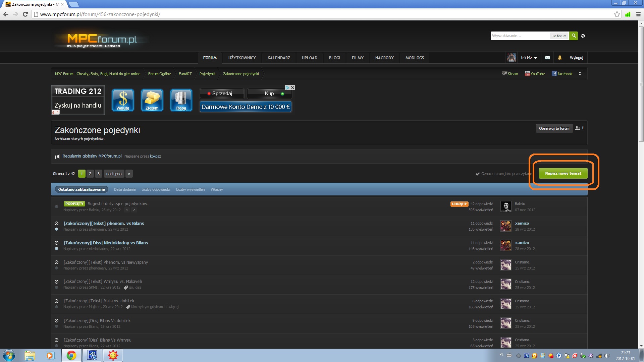Screen dimensions: 644x362
Task: Open Windows Explorer taskbar icon
Action: (x=30, y=355)
